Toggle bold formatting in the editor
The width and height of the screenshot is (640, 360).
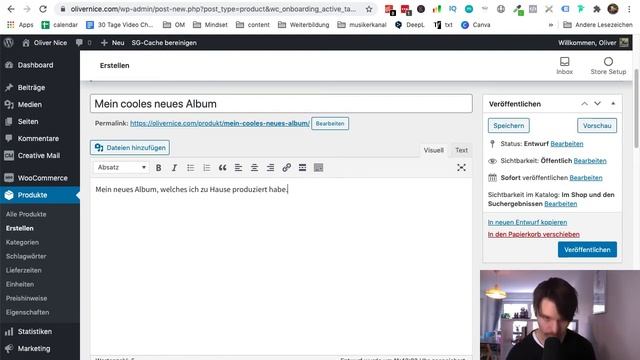[158, 168]
